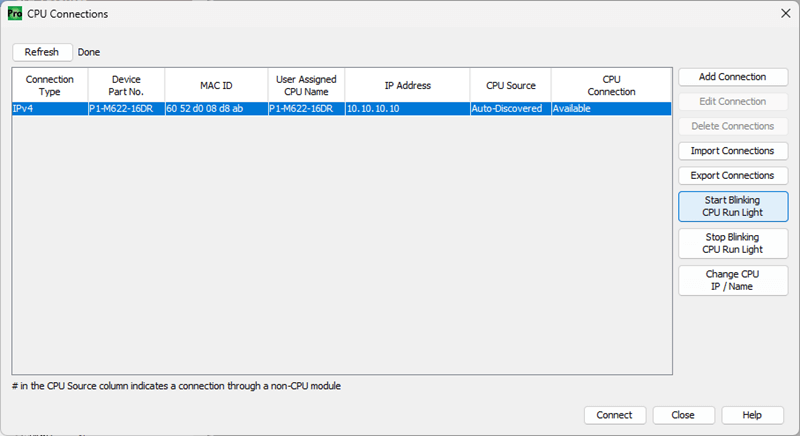This screenshot has width=800, height=436.
Task: Click the Close button at bottom
Action: pyautogui.click(x=683, y=415)
